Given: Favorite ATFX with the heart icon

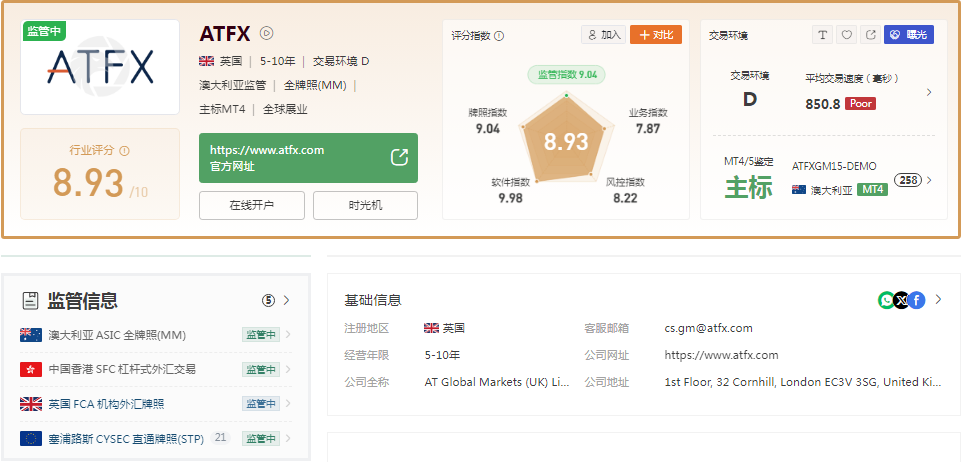Looking at the screenshot, I should tap(846, 34).
